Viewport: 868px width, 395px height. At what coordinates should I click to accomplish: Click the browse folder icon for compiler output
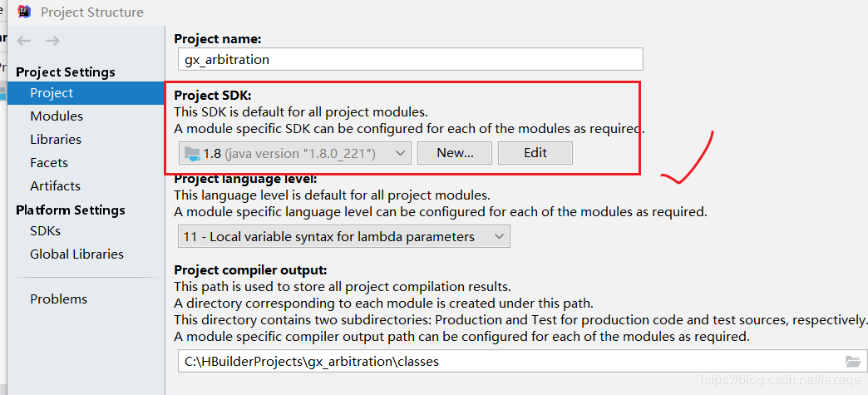852,361
